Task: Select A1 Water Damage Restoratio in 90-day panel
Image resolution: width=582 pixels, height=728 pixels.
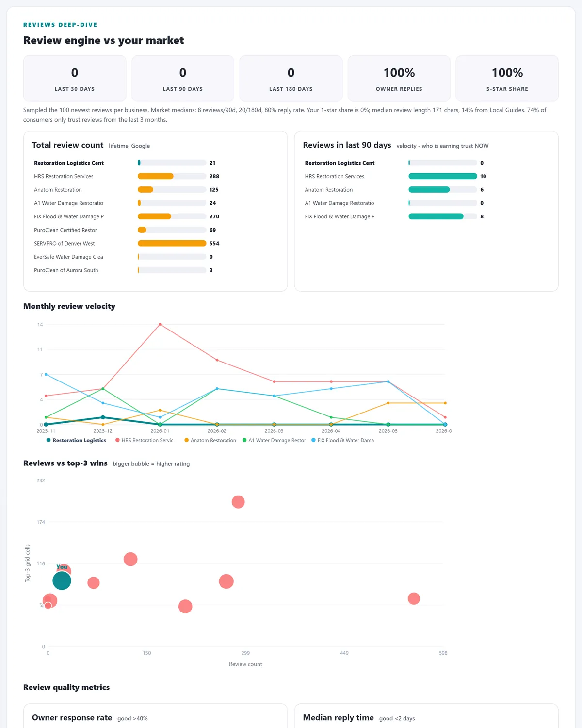Action: coord(339,203)
